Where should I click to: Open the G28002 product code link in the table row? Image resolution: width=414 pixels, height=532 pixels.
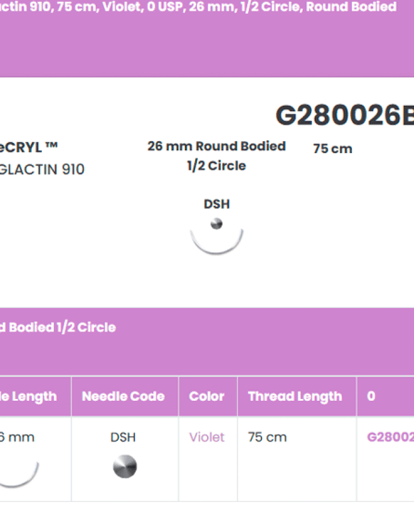pyautogui.click(x=390, y=437)
